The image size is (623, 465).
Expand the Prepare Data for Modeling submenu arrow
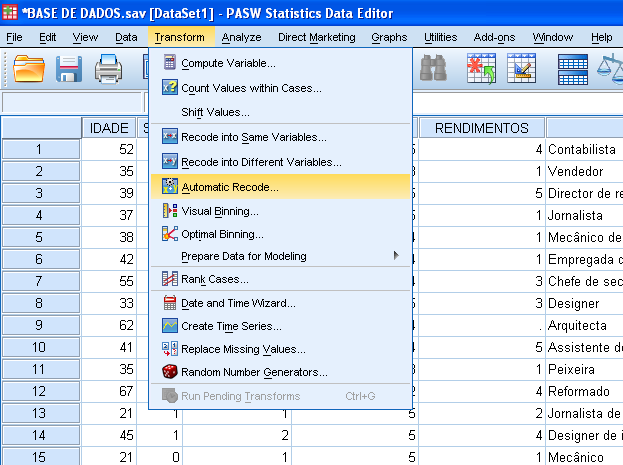(x=396, y=255)
